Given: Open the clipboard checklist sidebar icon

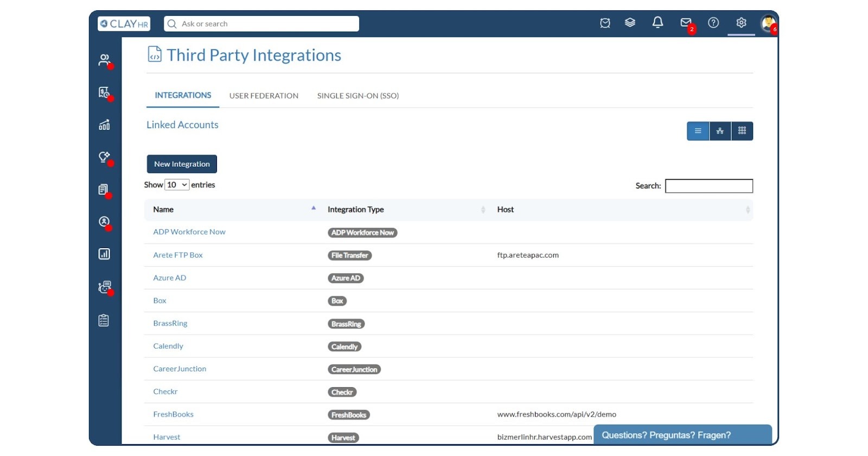Looking at the screenshot, I should click(104, 320).
